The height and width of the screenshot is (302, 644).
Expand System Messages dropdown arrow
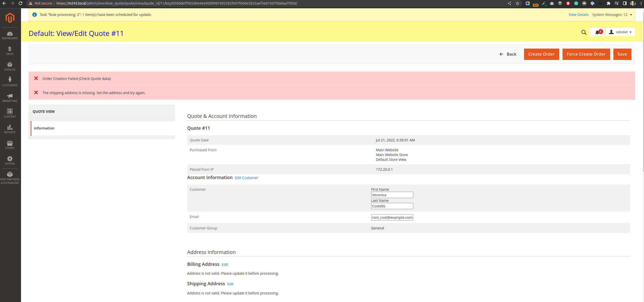coord(631,15)
